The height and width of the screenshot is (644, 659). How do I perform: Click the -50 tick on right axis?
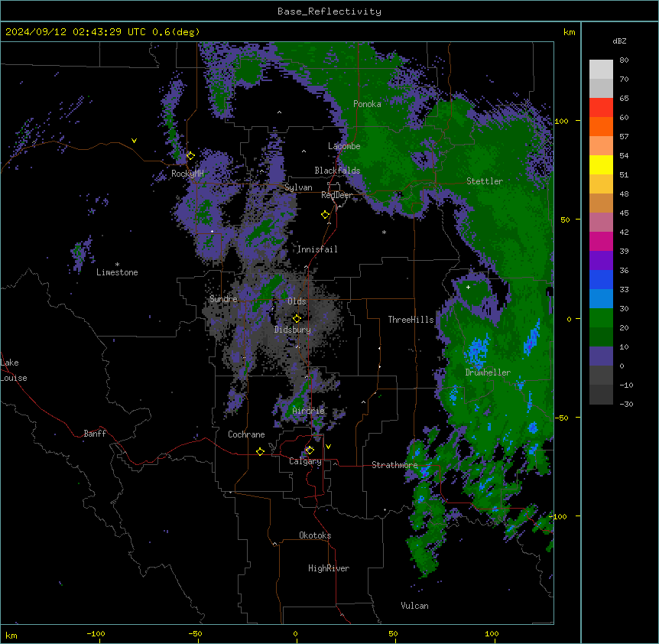[561, 418]
